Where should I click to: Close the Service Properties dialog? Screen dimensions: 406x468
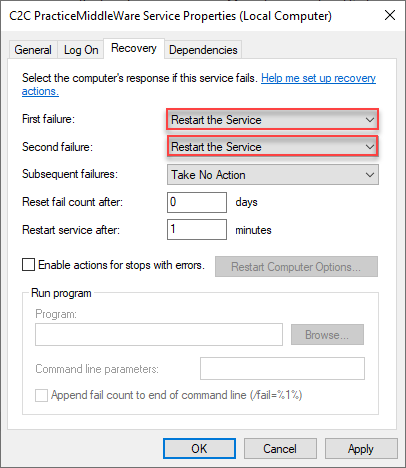pos(389,15)
